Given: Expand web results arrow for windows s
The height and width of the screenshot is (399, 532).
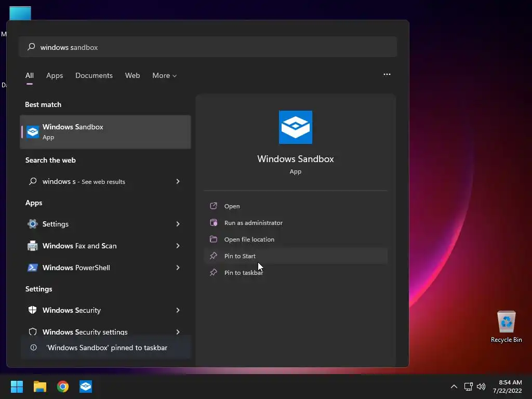Looking at the screenshot, I should [x=178, y=181].
